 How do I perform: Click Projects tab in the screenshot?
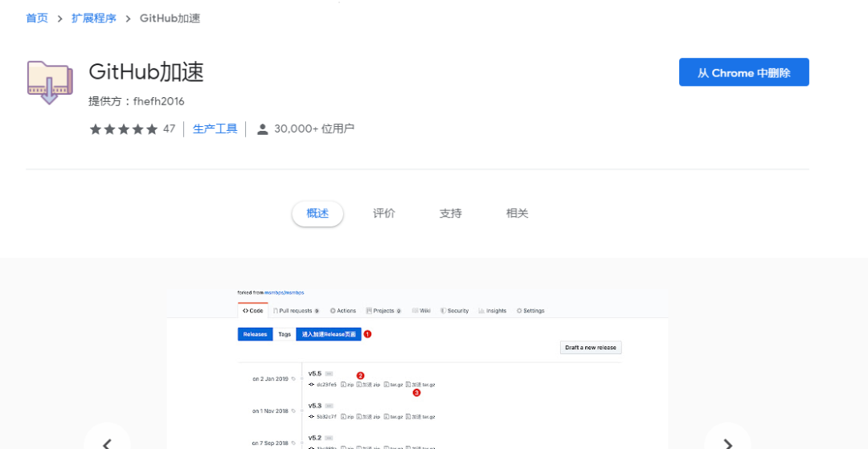[383, 311]
